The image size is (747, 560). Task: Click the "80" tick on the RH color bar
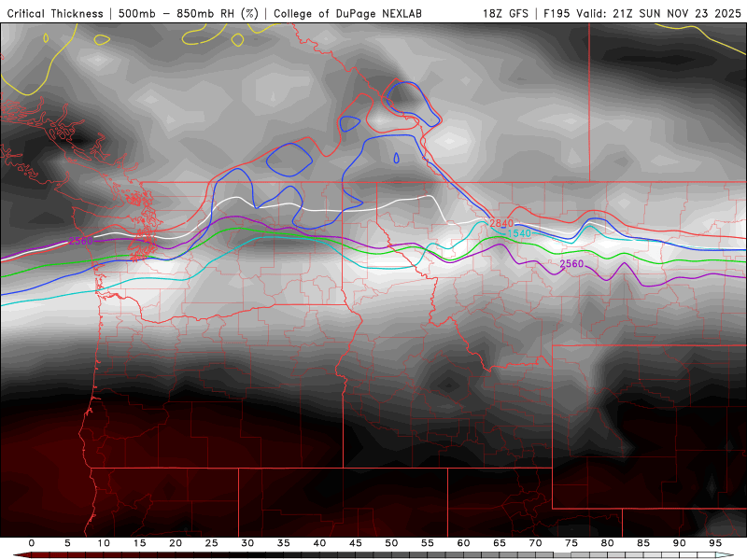[608, 543]
